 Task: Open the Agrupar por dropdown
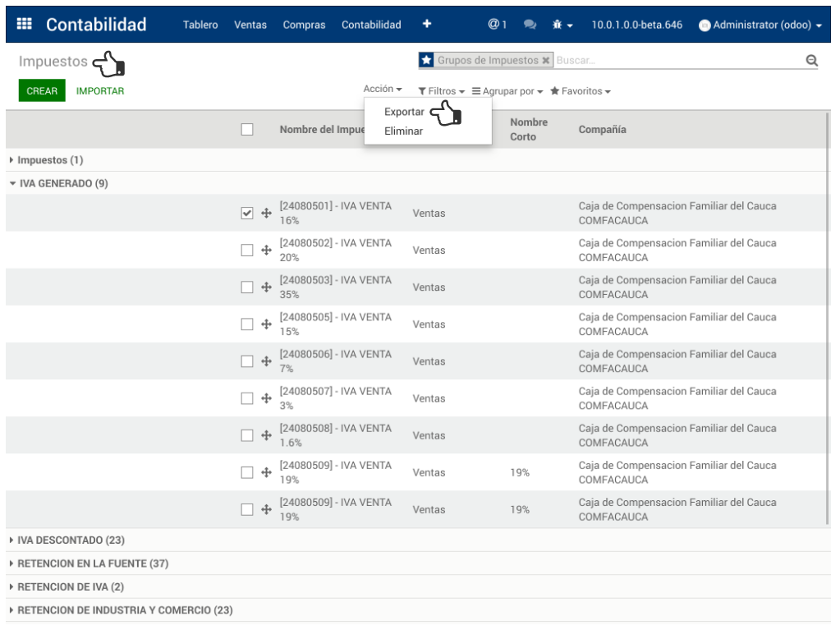pyautogui.click(x=507, y=91)
